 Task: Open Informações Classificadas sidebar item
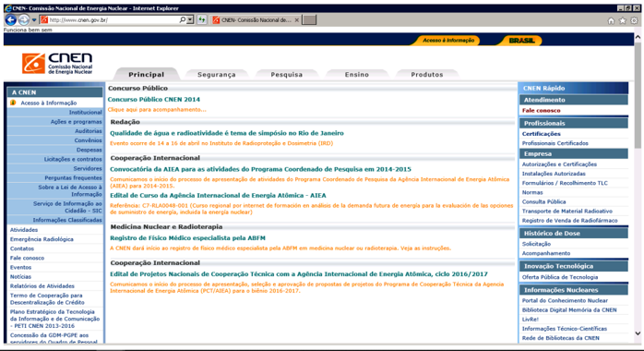(x=67, y=221)
